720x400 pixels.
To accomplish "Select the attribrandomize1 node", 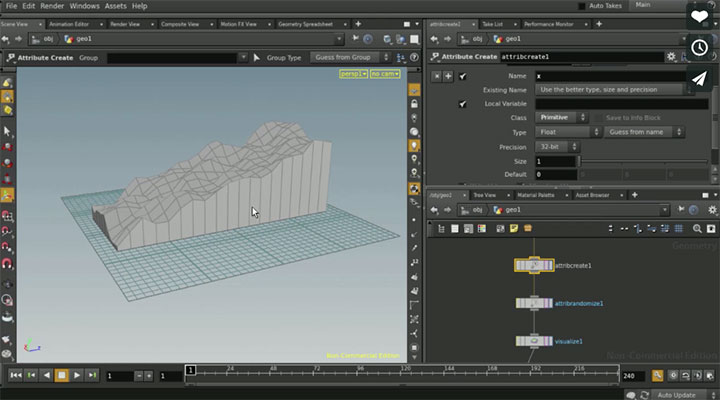I will click(534, 303).
